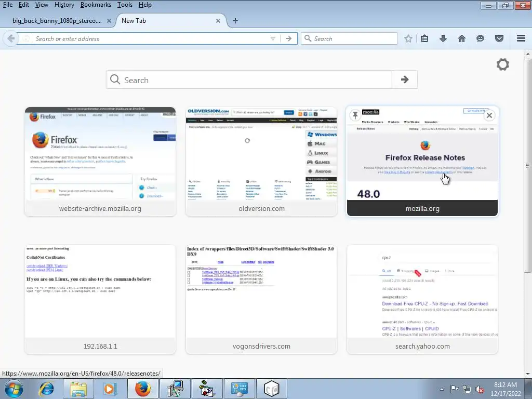Open the History menu
This screenshot has height=399, width=532.
[64, 5]
